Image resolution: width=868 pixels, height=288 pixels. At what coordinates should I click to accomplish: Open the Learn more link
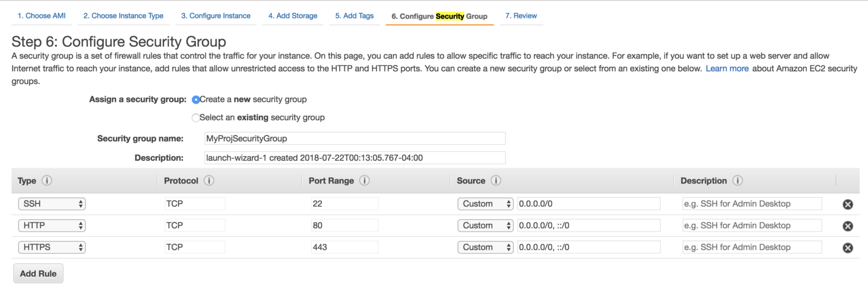pos(727,68)
